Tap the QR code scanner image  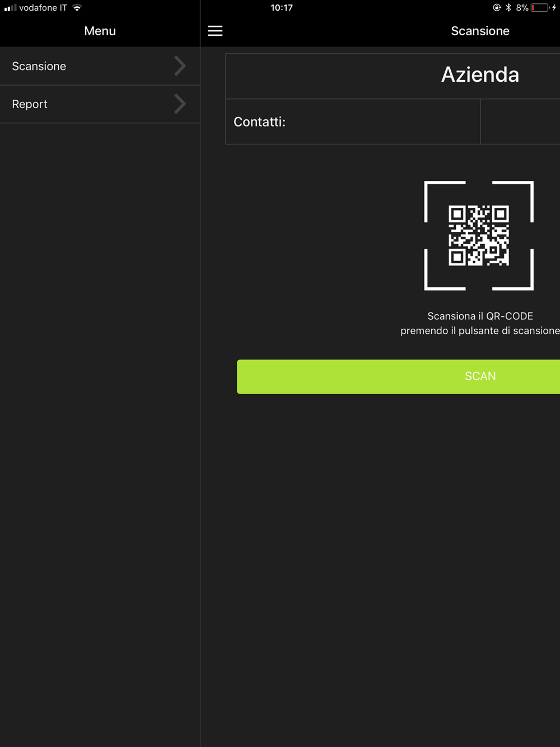click(x=479, y=236)
